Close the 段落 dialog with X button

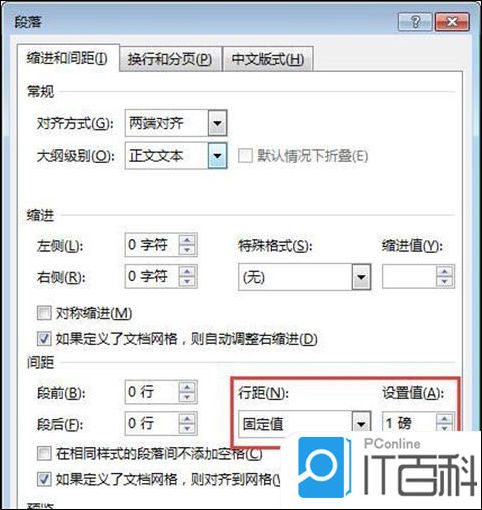coord(452,22)
